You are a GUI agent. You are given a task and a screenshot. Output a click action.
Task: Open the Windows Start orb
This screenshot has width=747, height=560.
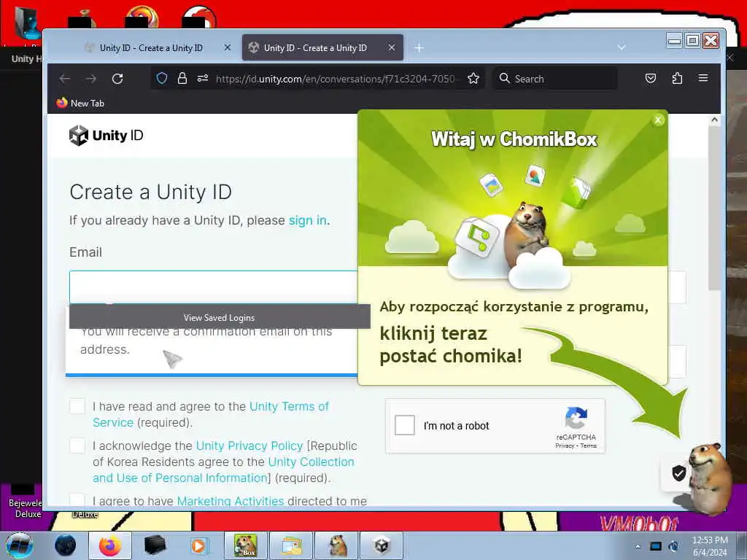(x=20, y=545)
